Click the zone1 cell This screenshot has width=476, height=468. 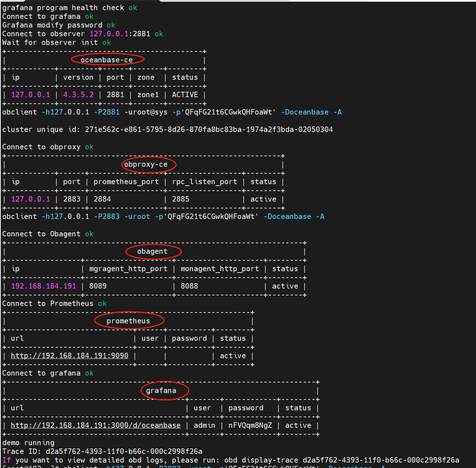coord(148,95)
